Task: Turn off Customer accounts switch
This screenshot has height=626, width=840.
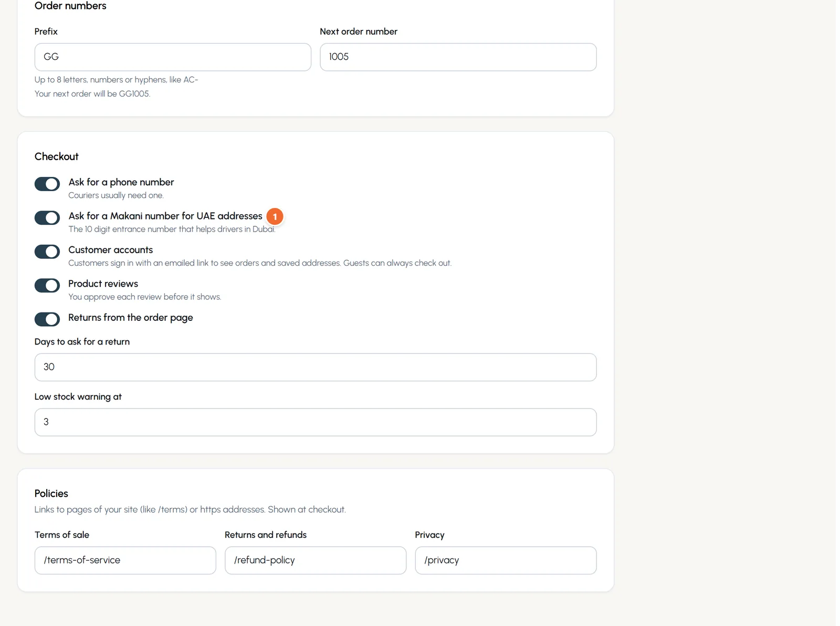Action: [47, 252]
